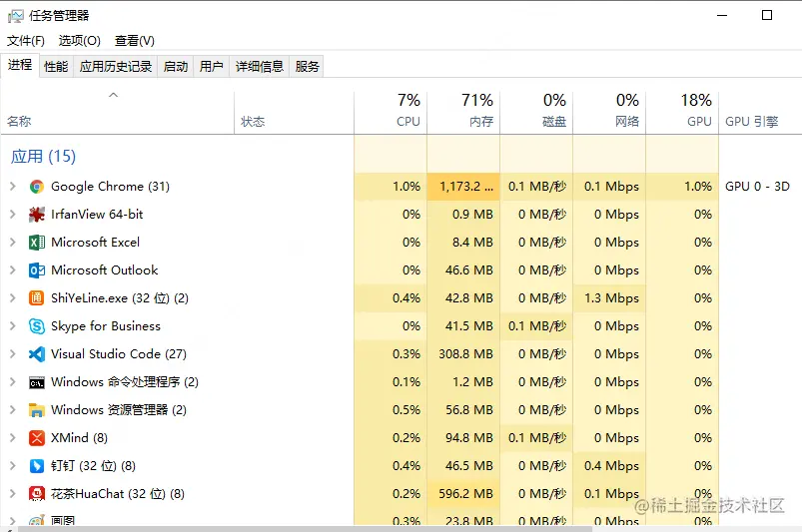This screenshot has height=532, width=802.
Task: Click the sort arrow above 名称
Action: [x=114, y=95]
